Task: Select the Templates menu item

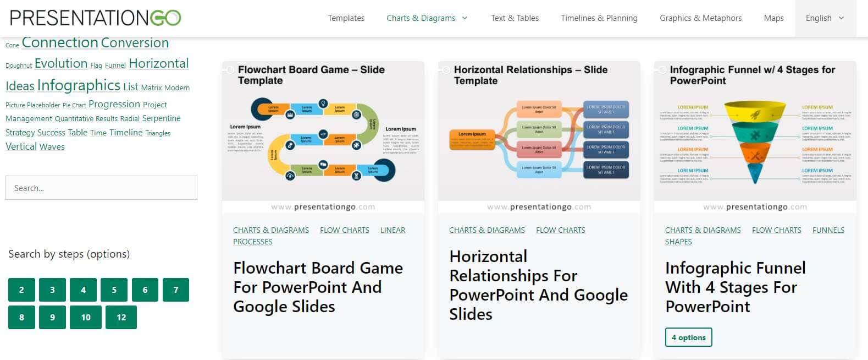Action: pos(346,18)
